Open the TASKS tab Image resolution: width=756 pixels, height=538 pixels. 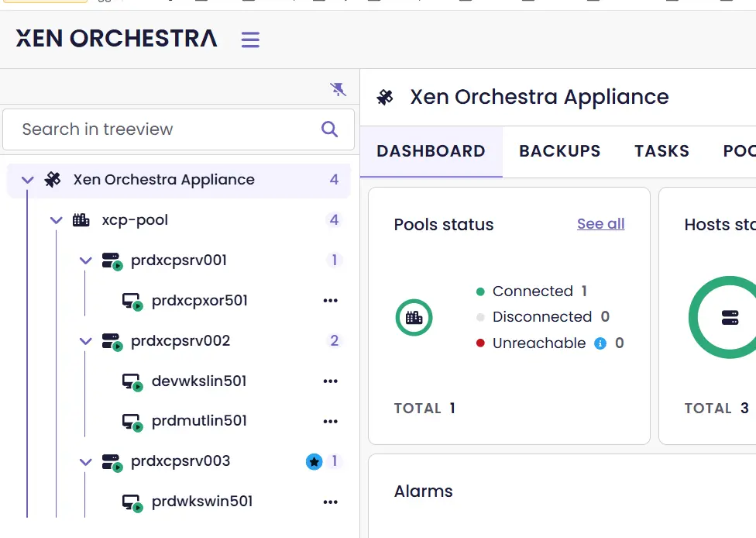point(661,151)
